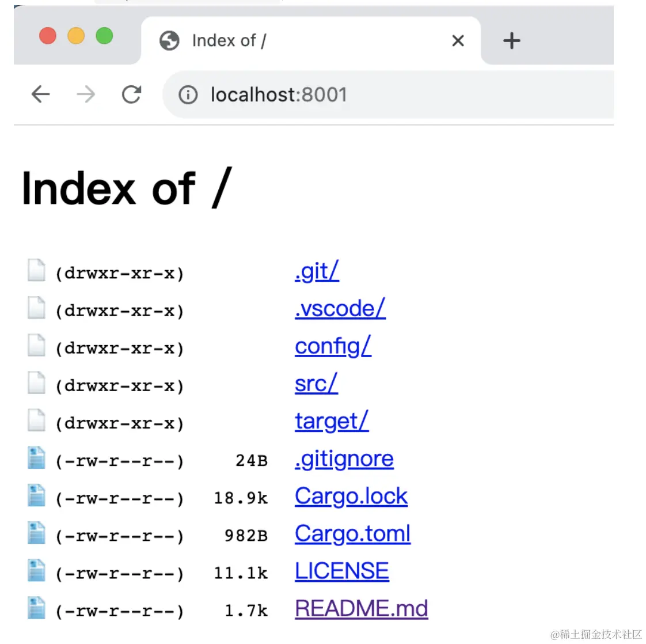The width and height of the screenshot is (646, 644).
Task: Click the browser back arrow
Action: (40, 94)
